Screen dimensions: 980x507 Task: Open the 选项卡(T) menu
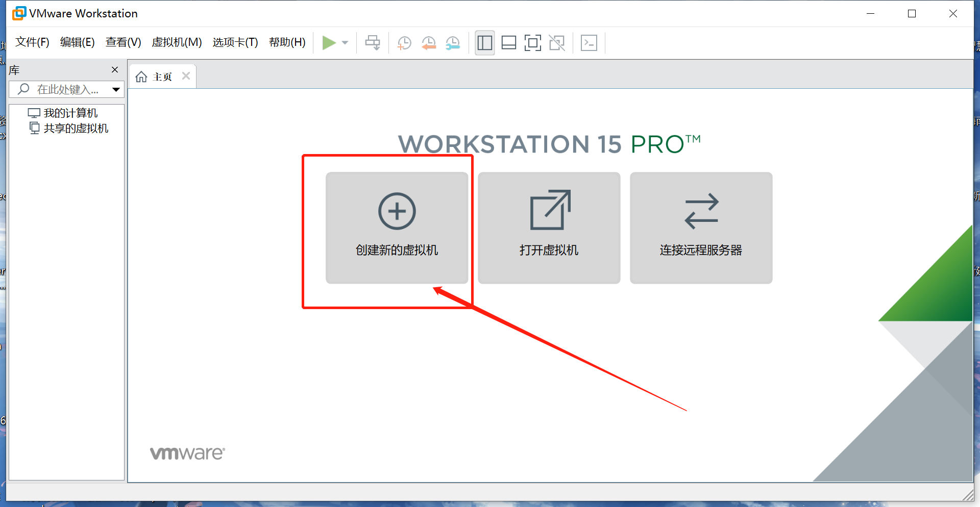235,42
